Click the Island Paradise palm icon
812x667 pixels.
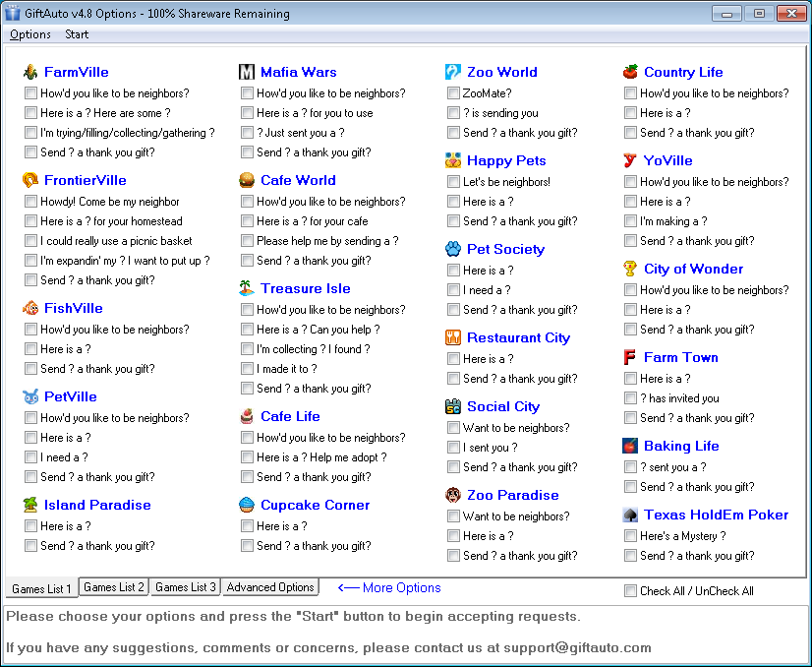click(x=30, y=505)
